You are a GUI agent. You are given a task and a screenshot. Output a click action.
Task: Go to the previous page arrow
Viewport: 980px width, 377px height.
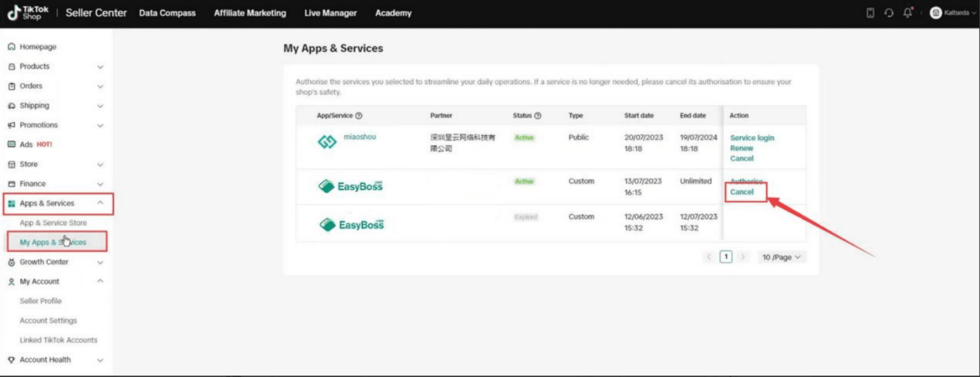click(709, 257)
